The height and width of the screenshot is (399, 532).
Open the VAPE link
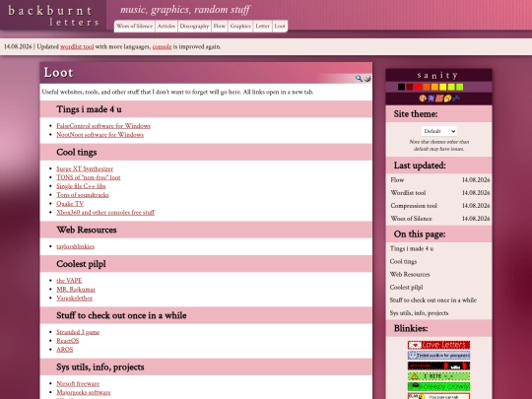pos(69,281)
